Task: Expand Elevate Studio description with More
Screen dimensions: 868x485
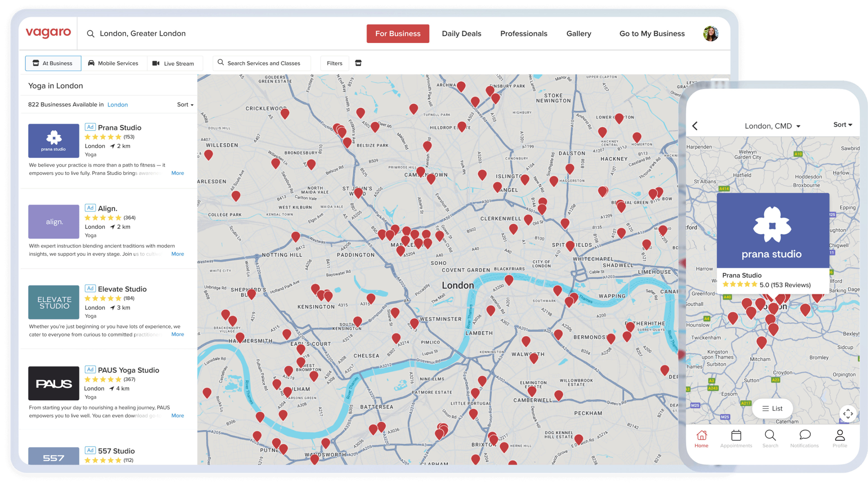Action: coord(178,334)
